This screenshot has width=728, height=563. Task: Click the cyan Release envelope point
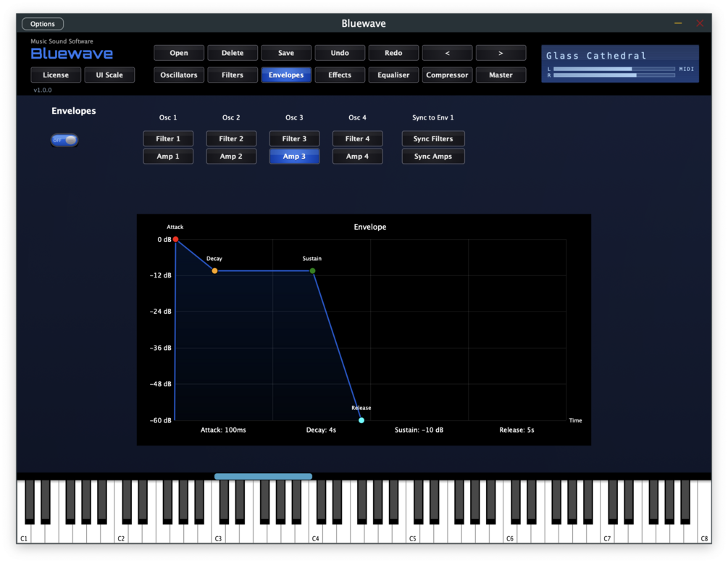click(x=361, y=420)
